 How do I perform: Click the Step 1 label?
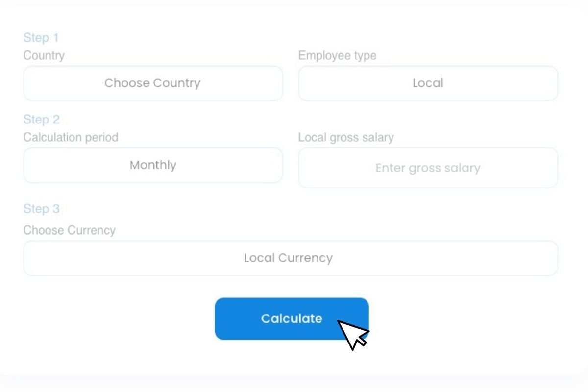(41, 37)
